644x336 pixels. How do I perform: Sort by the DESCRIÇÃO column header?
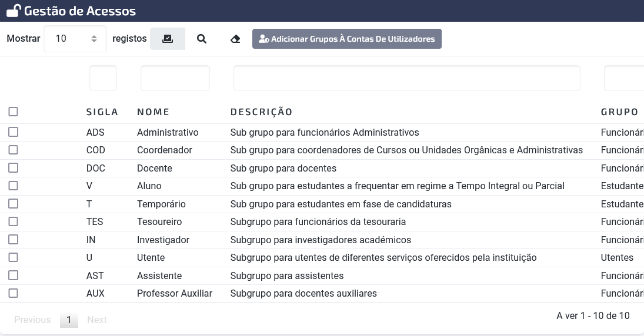coord(261,112)
